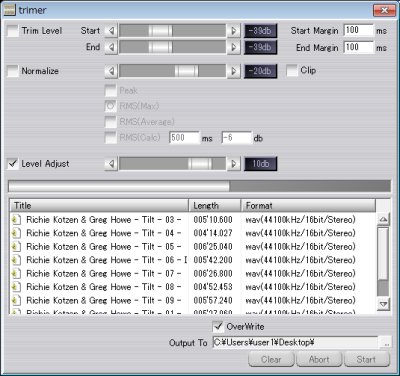This screenshot has height=376, width=400.
Task: Click the RMS(Calc) 500 ms field
Action: point(184,138)
